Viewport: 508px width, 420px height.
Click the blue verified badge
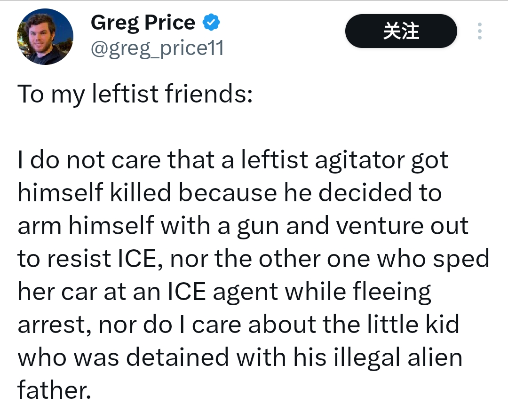[x=210, y=22]
